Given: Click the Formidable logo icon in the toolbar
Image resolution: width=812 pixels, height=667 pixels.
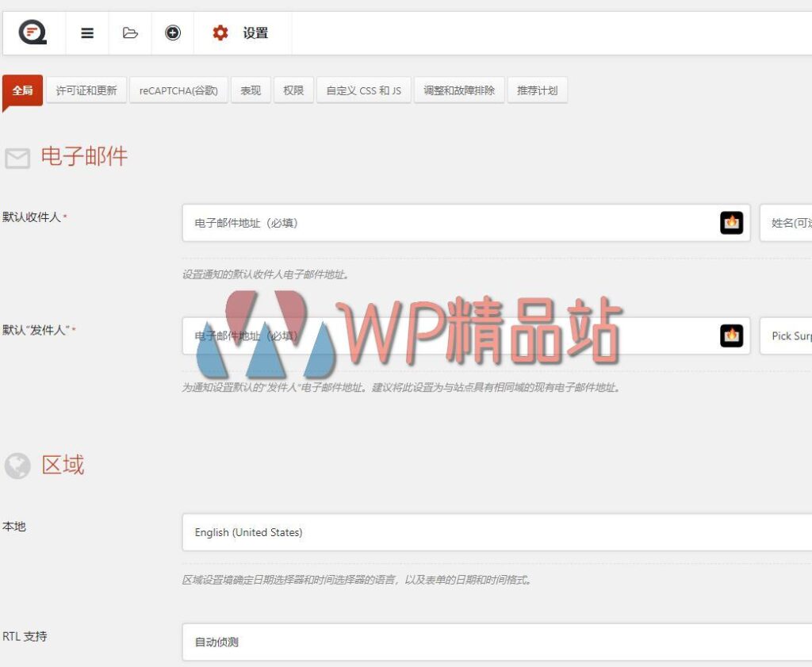Looking at the screenshot, I should pos(32,32).
